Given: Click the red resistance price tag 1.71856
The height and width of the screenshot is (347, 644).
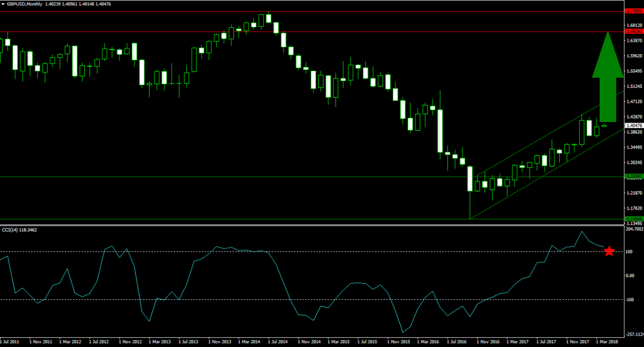Looking at the screenshot, I should [634, 10].
